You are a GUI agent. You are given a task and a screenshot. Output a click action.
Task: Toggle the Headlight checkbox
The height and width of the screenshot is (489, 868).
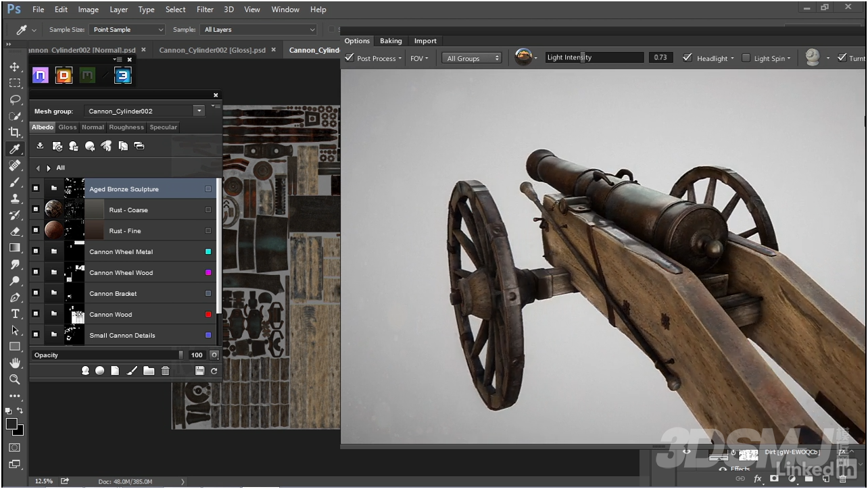click(688, 58)
